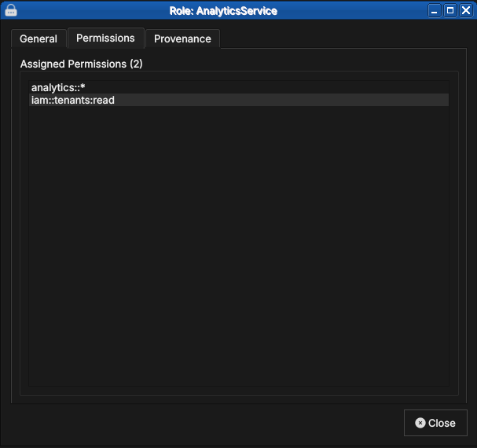
Task: Select the Permissions tab
Action: (x=105, y=38)
